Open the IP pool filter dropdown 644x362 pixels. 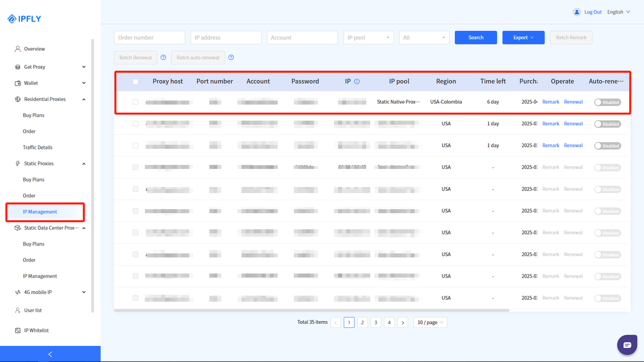point(368,37)
